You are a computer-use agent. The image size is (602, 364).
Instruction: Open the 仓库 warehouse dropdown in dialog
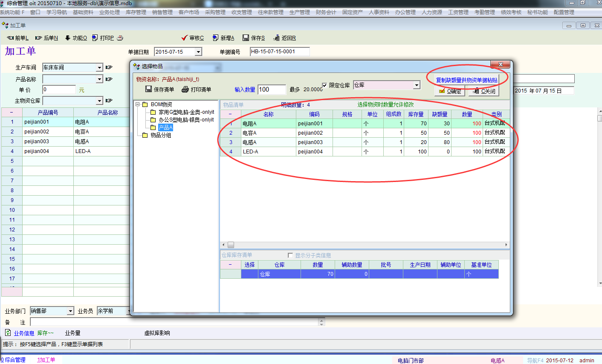(417, 85)
